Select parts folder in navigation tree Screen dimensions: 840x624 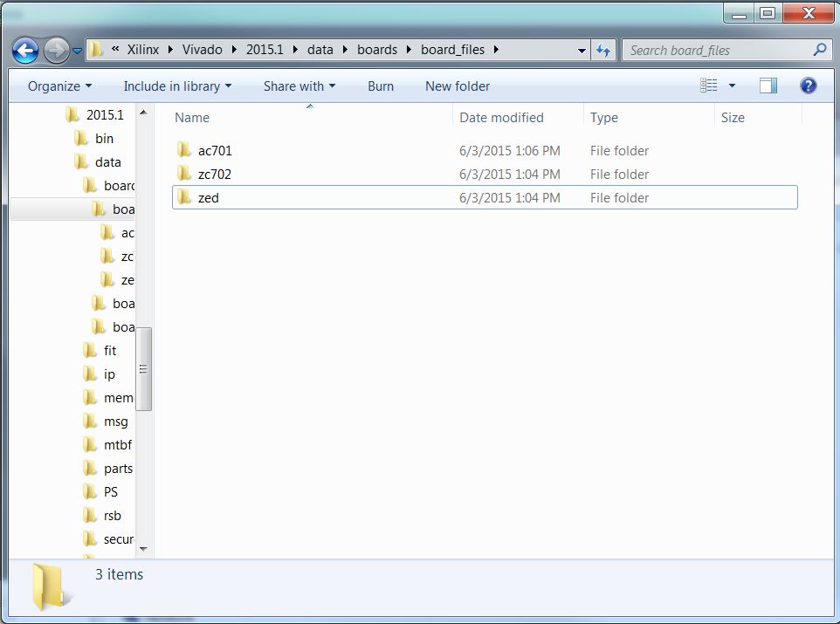[x=119, y=468]
